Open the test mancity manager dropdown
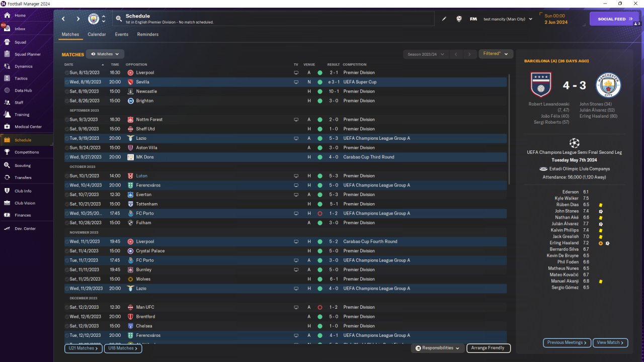Image resolution: width=644 pixels, height=362 pixels. (x=508, y=19)
